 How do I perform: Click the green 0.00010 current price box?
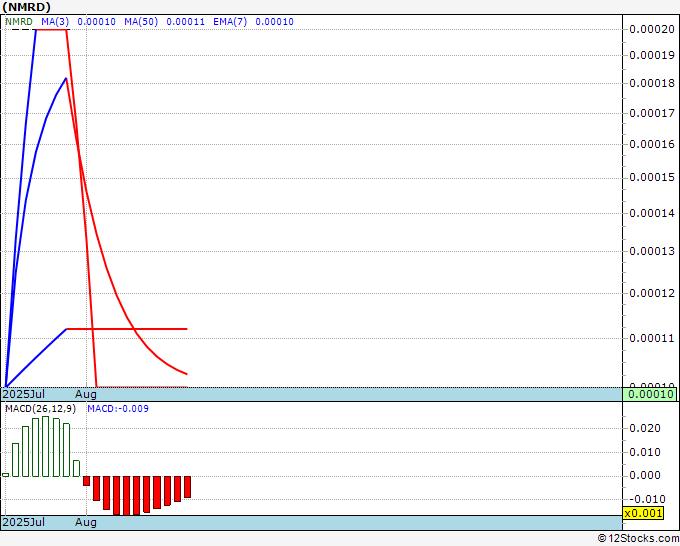coord(649,394)
